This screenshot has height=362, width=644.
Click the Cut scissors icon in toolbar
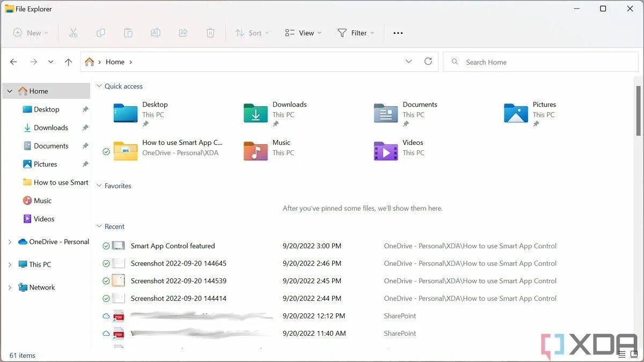tap(74, 33)
